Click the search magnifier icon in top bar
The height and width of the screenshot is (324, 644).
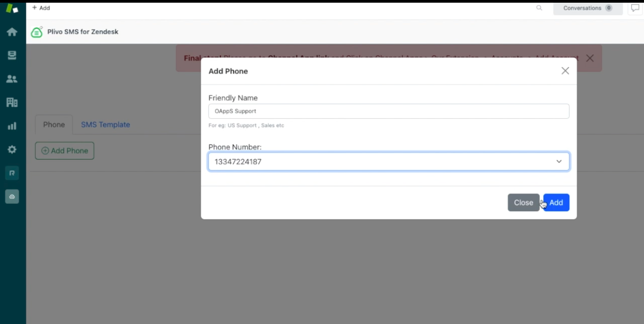pos(539,8)
